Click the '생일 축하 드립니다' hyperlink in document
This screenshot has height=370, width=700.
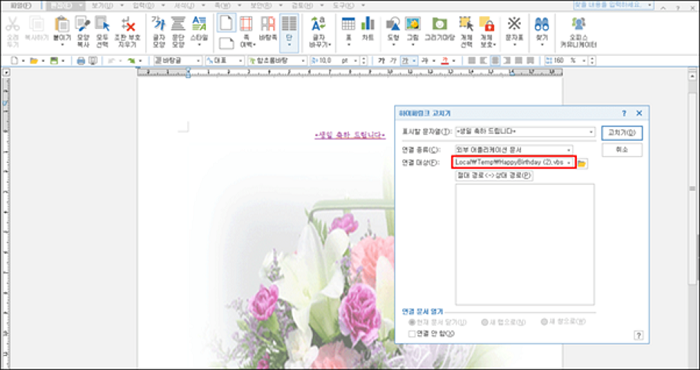pyautogui.click(x=350, y=135)
